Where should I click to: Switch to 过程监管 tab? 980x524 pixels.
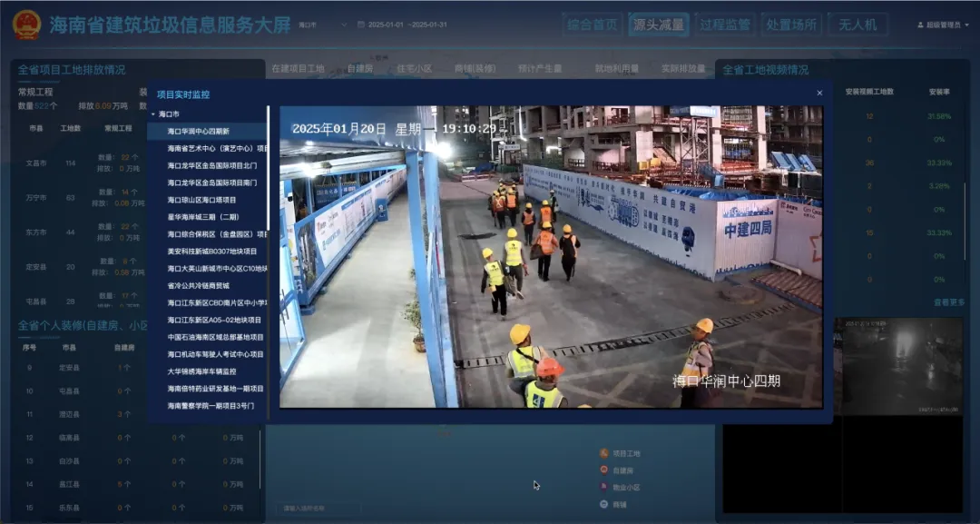tap(724, 25)
